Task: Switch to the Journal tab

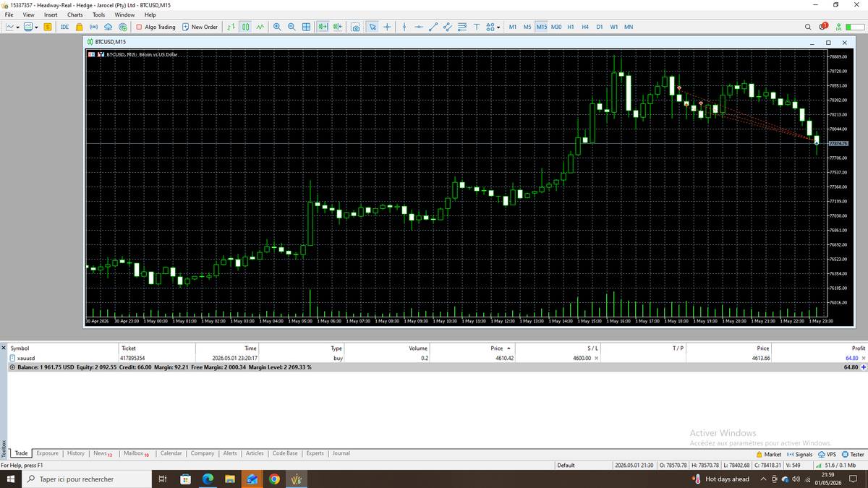Action: (341, 453)
